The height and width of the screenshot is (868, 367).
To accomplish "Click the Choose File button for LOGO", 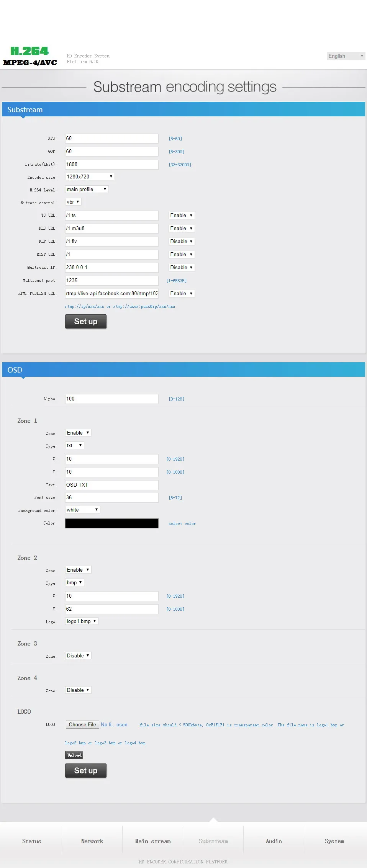I will coord(82,724).
